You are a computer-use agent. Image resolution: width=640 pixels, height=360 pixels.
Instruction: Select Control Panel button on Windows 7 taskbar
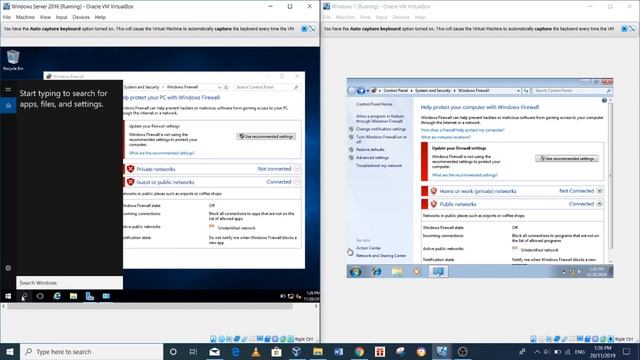pyautogui.click(x=438, y=271)
